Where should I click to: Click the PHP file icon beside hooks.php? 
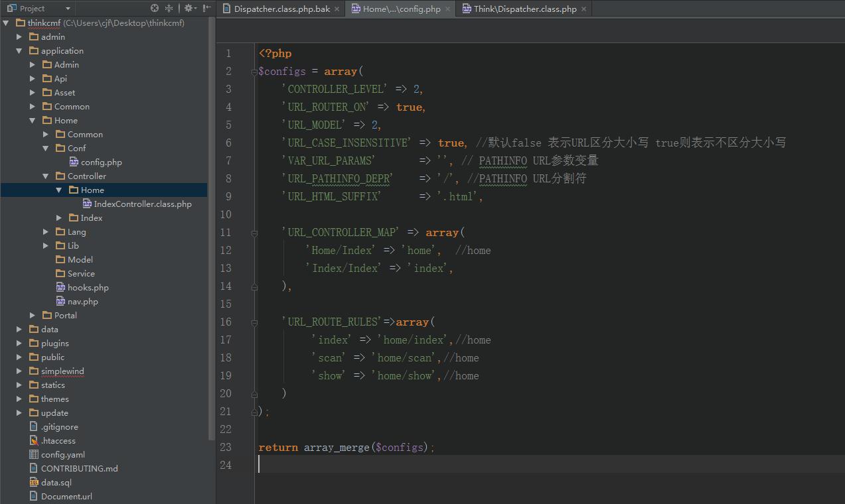61,287
